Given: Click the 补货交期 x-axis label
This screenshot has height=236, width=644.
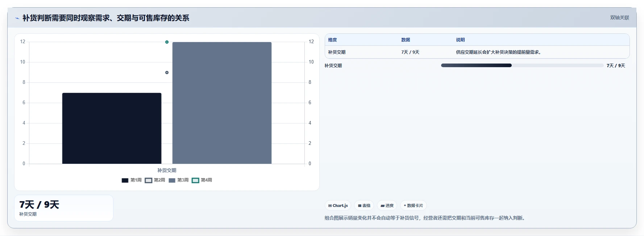Looking at the screenshot, I should pyautogui.click(x=167, y=170).
